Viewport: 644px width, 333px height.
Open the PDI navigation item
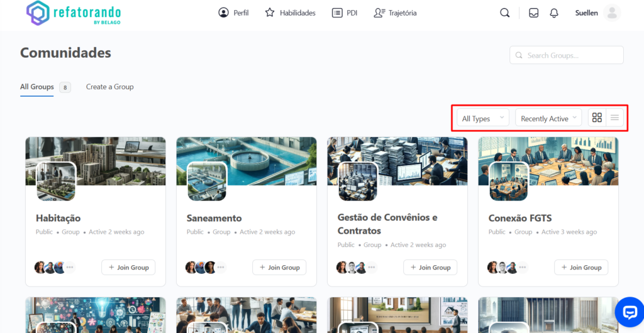point(345,13)
